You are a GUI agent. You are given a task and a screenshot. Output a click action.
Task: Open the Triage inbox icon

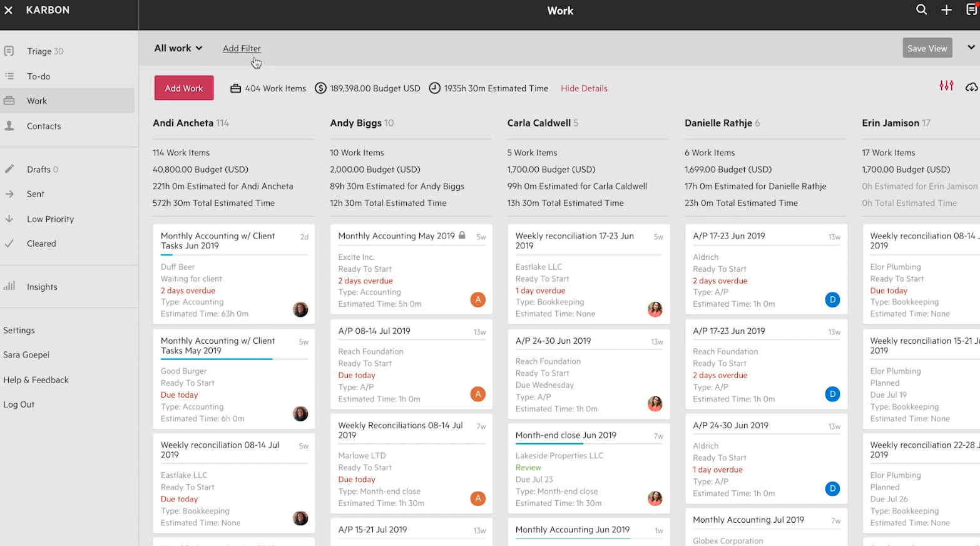(9, 51)
